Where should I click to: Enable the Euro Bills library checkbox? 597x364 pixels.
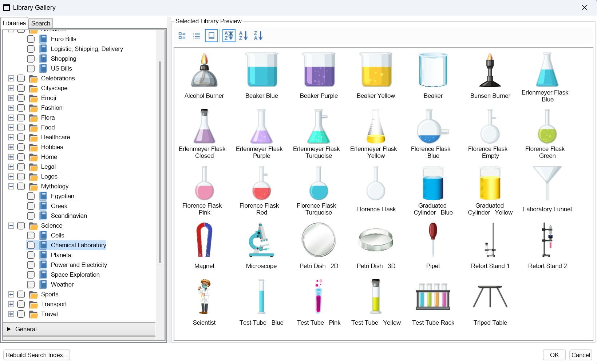pyautogui.click(x=31, y=39)
